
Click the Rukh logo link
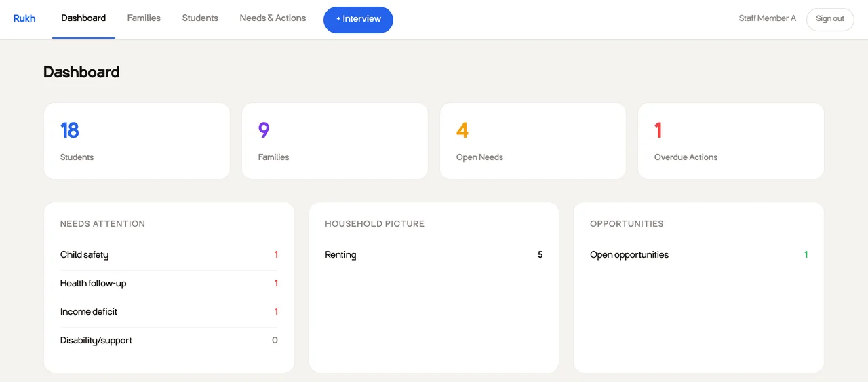pos(24,18)
